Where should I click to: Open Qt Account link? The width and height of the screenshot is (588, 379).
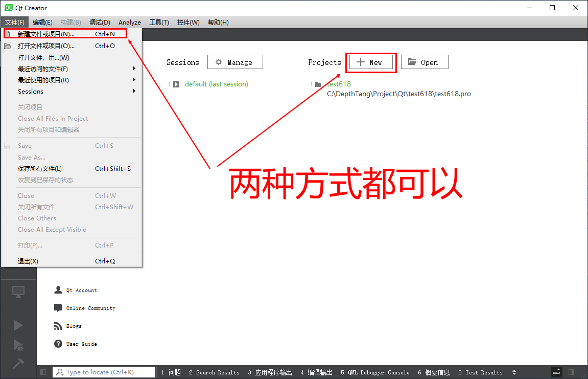click(x=81, y=291)
